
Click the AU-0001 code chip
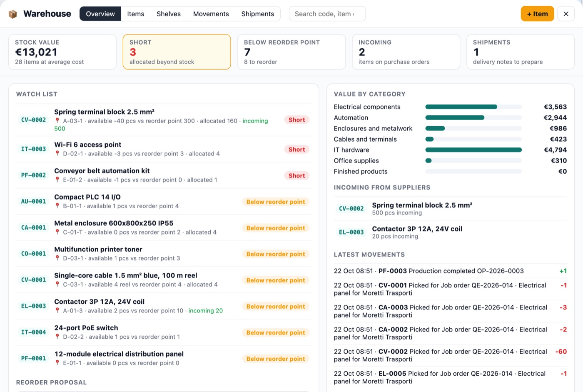tap(34, 202)
